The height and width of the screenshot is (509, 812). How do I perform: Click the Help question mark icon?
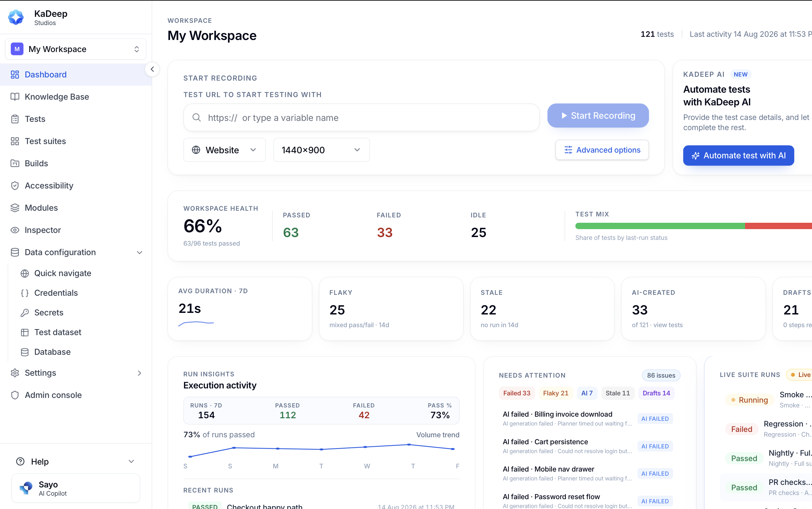pos(21,461)
